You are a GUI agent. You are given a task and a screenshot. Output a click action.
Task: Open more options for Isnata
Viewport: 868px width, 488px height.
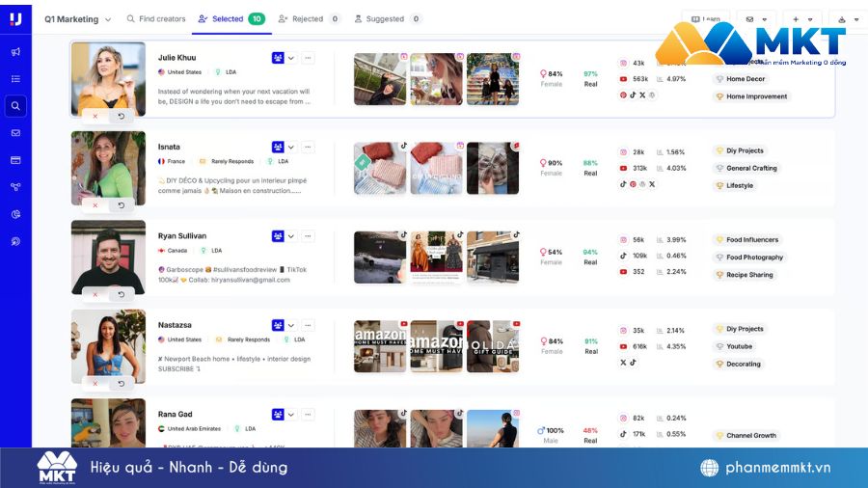pyautogui.click(x=308, y=147)
